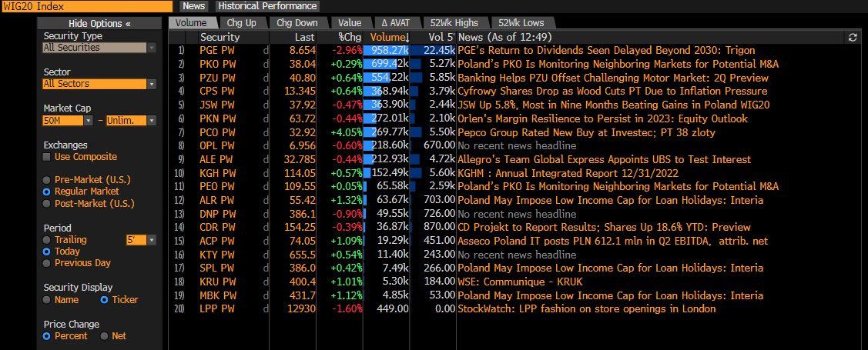
Task: Select the CDR PW ticker
Action: pos(217,227)
